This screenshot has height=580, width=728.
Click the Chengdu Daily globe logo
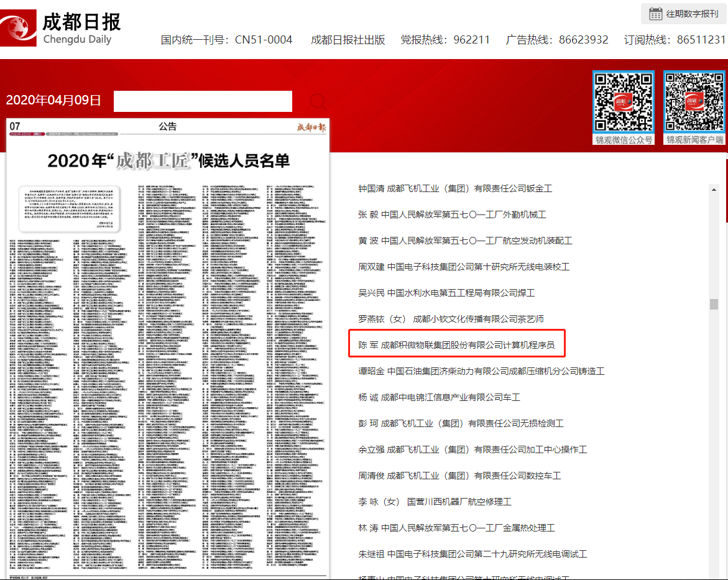click(x=17, y=28)
